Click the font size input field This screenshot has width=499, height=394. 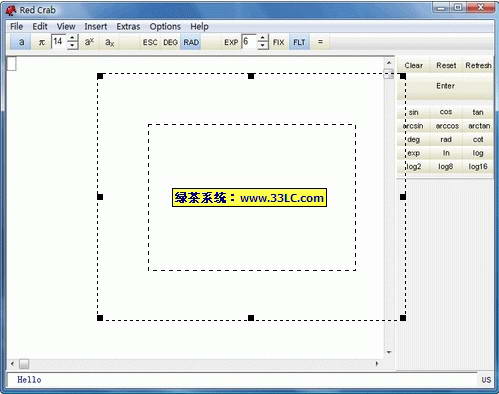click(x=59, y=42)
